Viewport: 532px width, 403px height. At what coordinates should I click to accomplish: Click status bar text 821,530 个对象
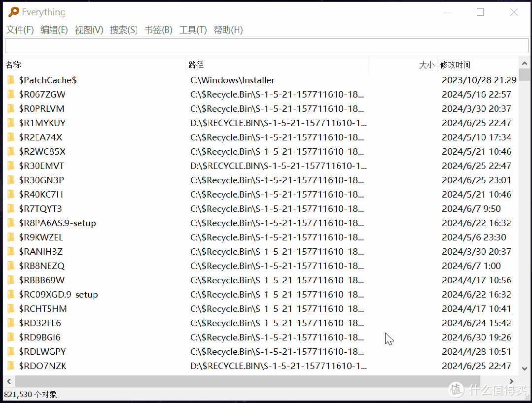pos(31,394)
